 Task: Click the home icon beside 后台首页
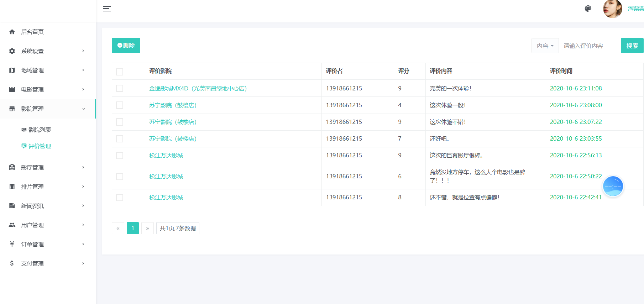12,32
